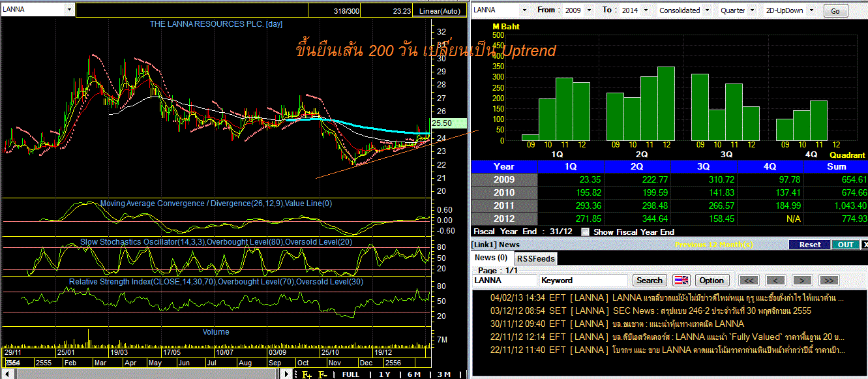Click the Reset button in news panel
The image size is (868, 379).
click(810, 245)
